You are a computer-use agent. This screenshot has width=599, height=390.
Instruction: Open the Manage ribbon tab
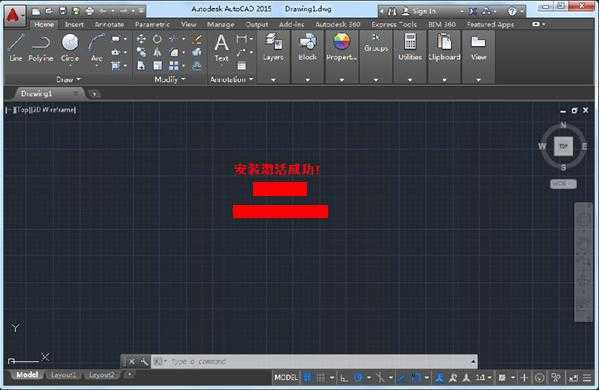click(221, 24)
